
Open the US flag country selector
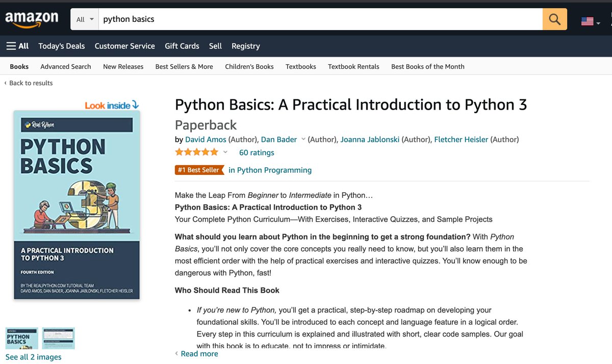pyautogui.click(x=591, y=21)
